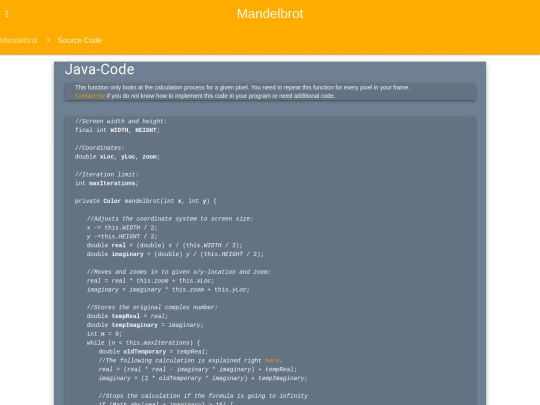
Task: Click the 'double imaginary = (double) y' line
Action: [175, 254]
